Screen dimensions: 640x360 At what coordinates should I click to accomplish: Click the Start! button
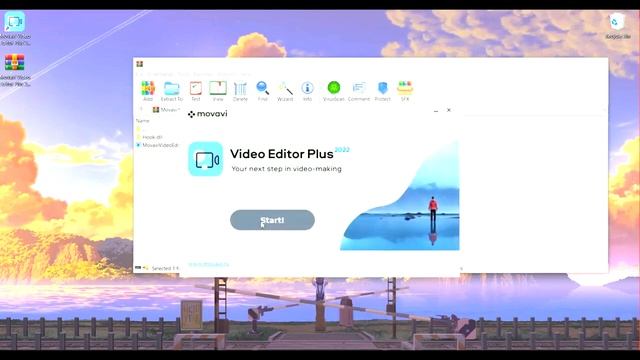click(272, 220)
